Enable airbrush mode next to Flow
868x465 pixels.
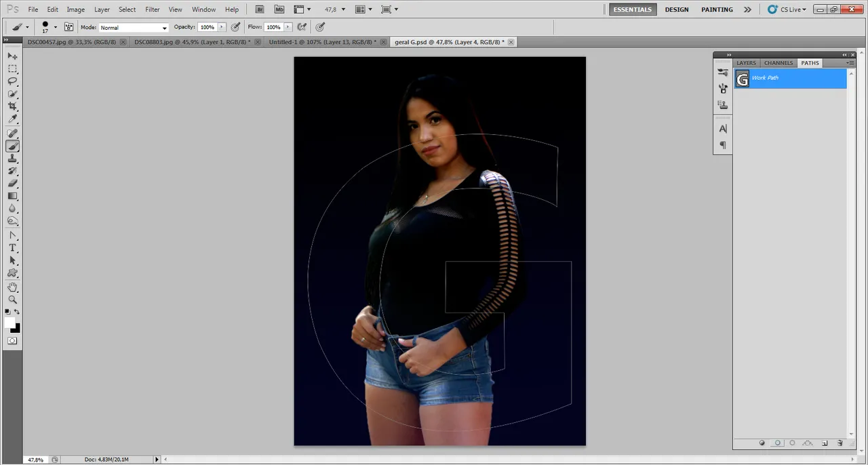(302, 27)
